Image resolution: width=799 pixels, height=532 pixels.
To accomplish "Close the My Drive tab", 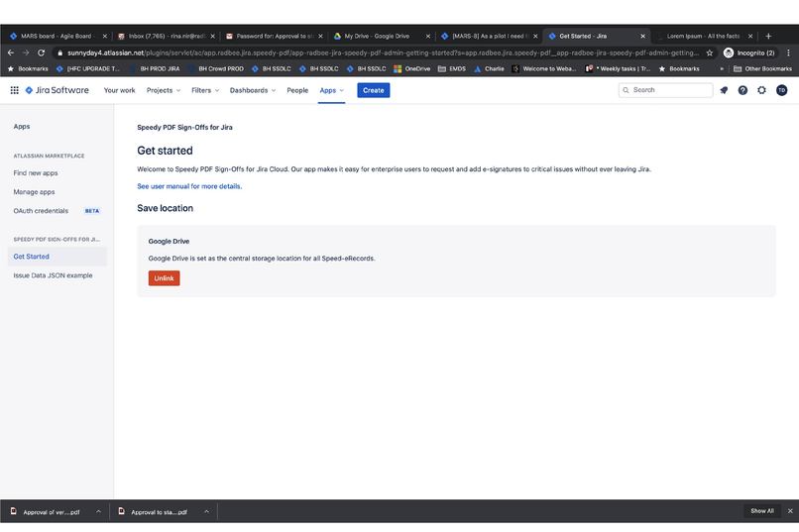I will 428,36.
